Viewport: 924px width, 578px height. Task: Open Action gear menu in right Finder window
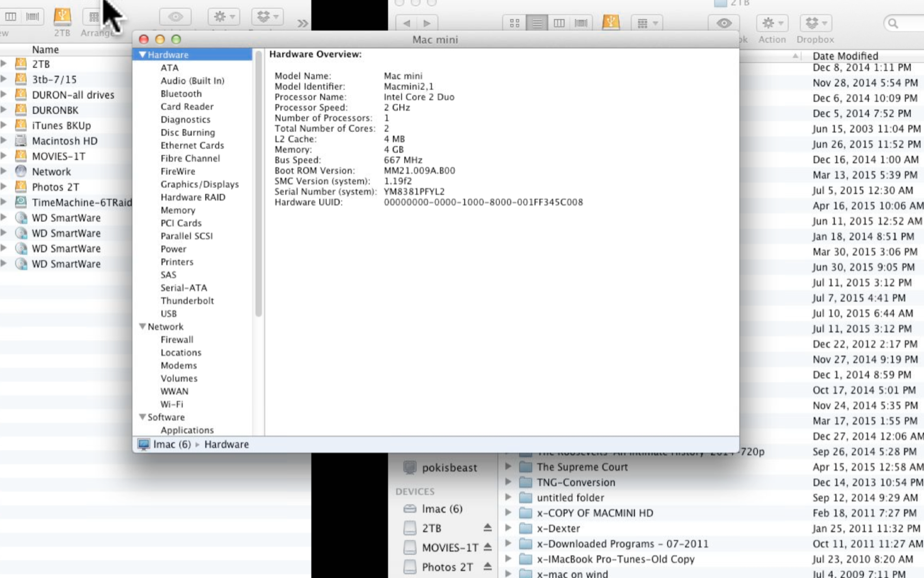[772, 23]
